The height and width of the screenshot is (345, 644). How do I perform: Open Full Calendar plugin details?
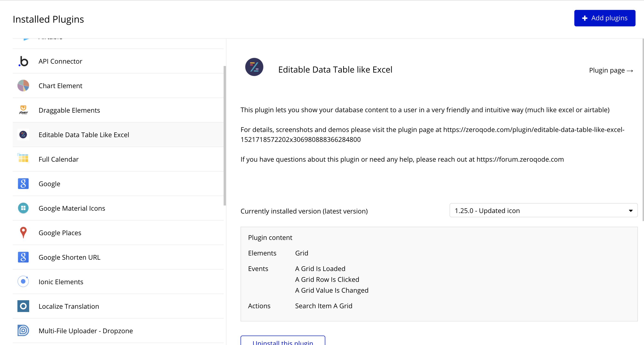(x=118, y=159)
